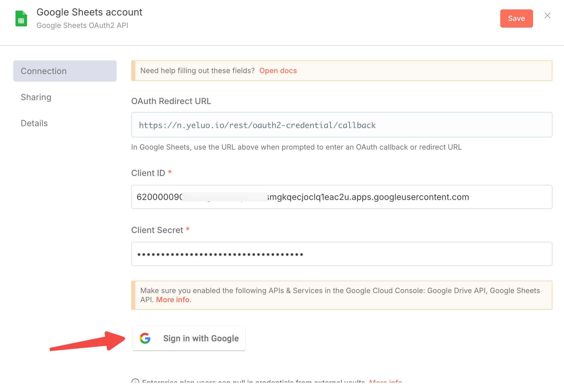The height and width of the screenshot is (392, 564).
Task: Focus the Client Secret password field
Action: pos(341,254)
